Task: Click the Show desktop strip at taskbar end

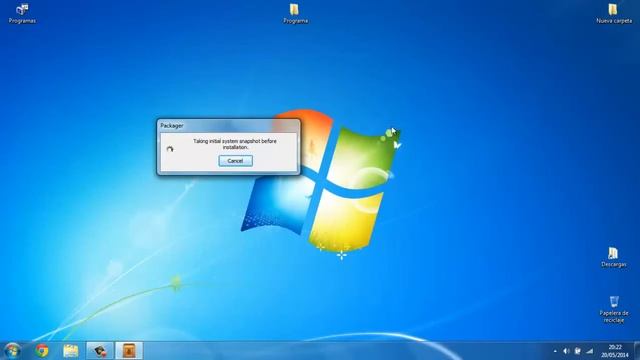Action: click(637, 351)
